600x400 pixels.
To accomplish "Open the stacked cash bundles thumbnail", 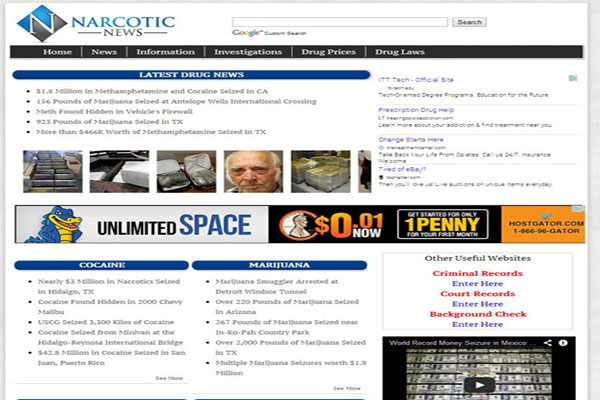I will point(320,171).
